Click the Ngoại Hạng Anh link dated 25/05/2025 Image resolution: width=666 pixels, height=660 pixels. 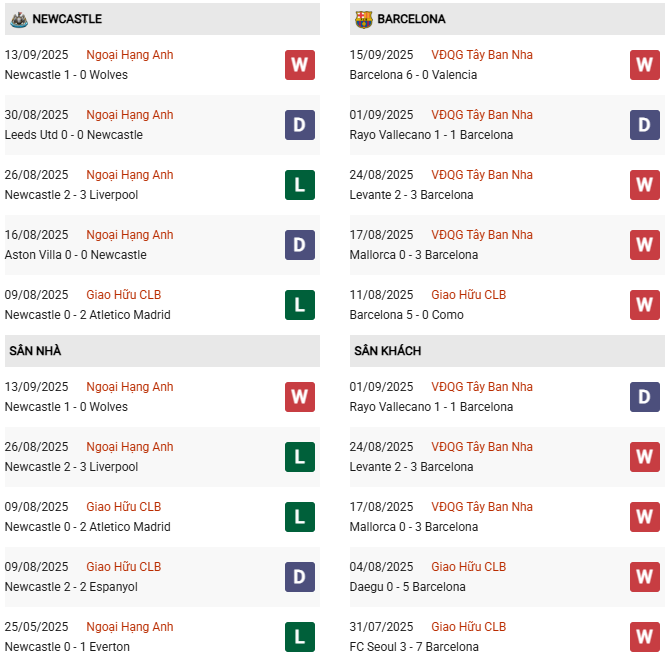click(130, 627)
